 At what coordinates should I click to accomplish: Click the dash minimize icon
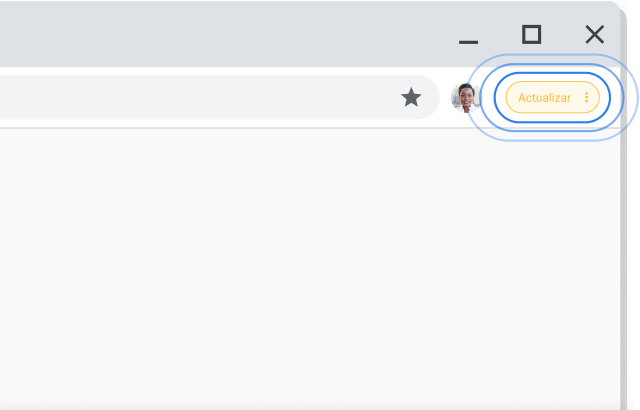point(468,37)
